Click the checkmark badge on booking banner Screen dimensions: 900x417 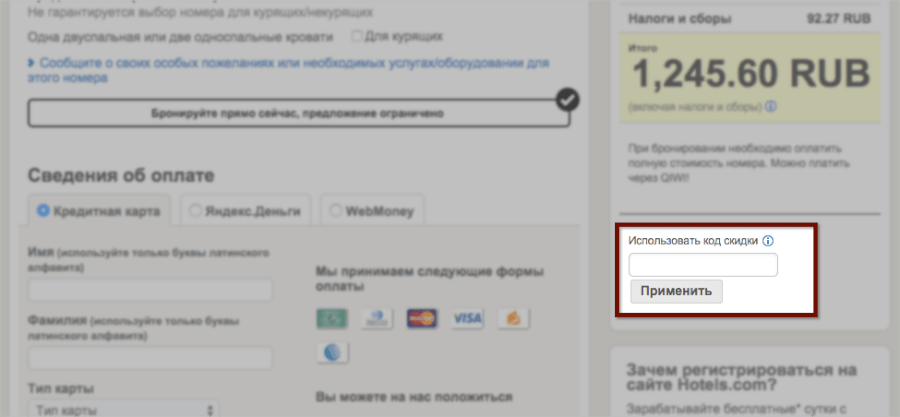coord(568,100)
